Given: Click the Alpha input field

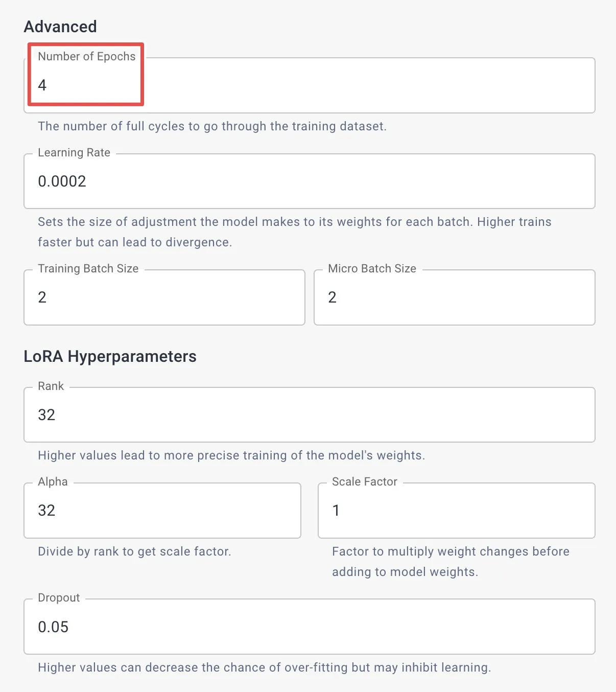Looking at the screenshot, I should (x=162, y=511).
